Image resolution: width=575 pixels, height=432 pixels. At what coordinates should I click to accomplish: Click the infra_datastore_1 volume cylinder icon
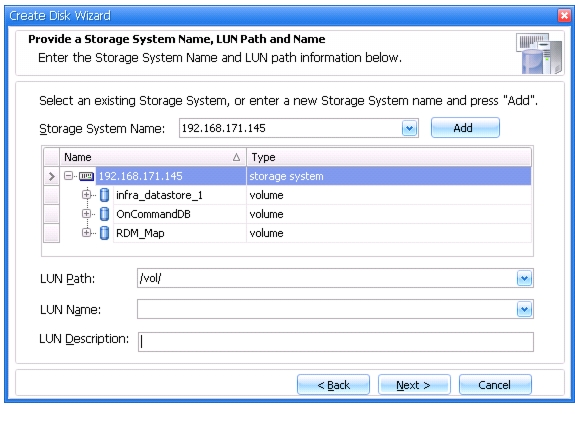[x=105, y=195]
